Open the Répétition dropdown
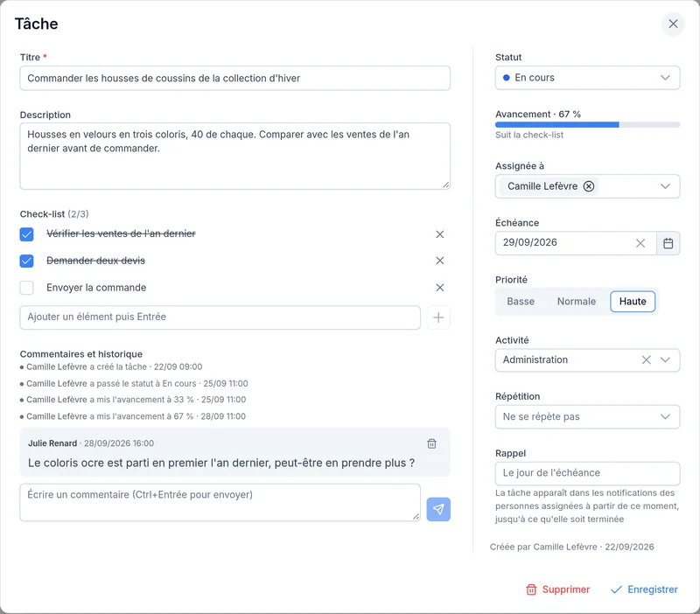Image resolution: width=700 pixels, height=614 pixels. pyautogui.click(x=587, y=417)
